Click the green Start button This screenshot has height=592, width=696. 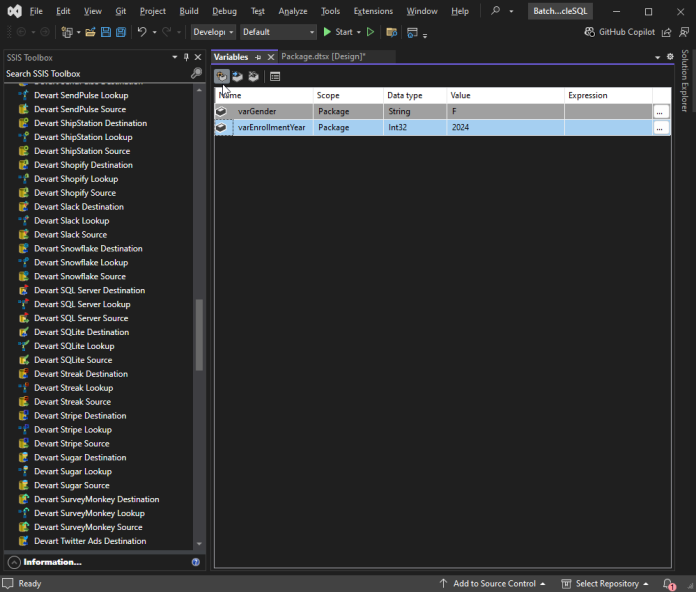click(338, 32)
